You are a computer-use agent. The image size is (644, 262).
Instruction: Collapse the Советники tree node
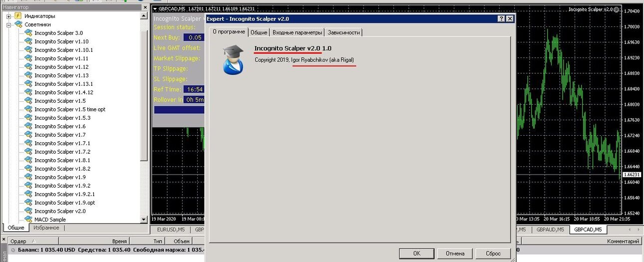[x=8, y=24]
